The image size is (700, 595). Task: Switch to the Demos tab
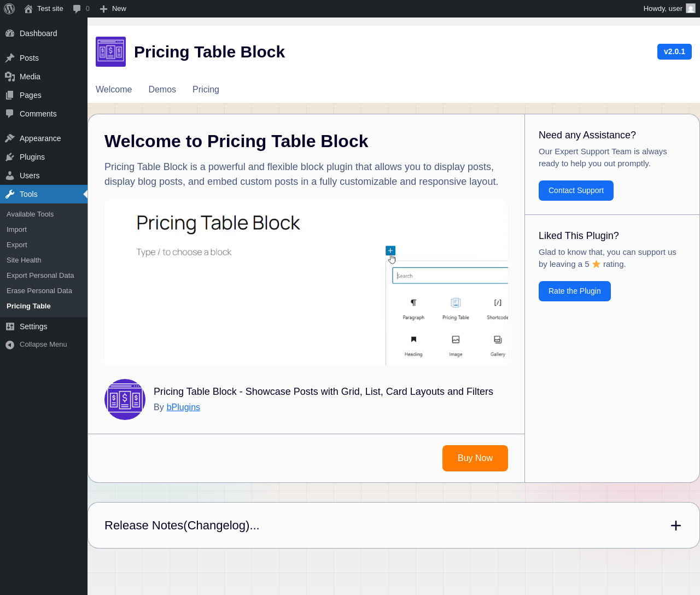tap(162, 90)
